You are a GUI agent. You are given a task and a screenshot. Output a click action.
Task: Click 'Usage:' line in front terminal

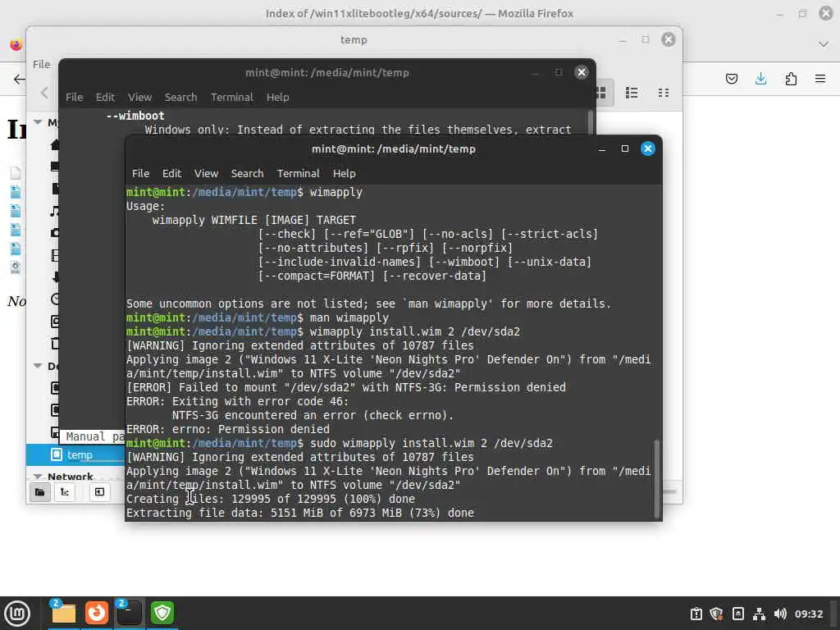coord(146,206)
